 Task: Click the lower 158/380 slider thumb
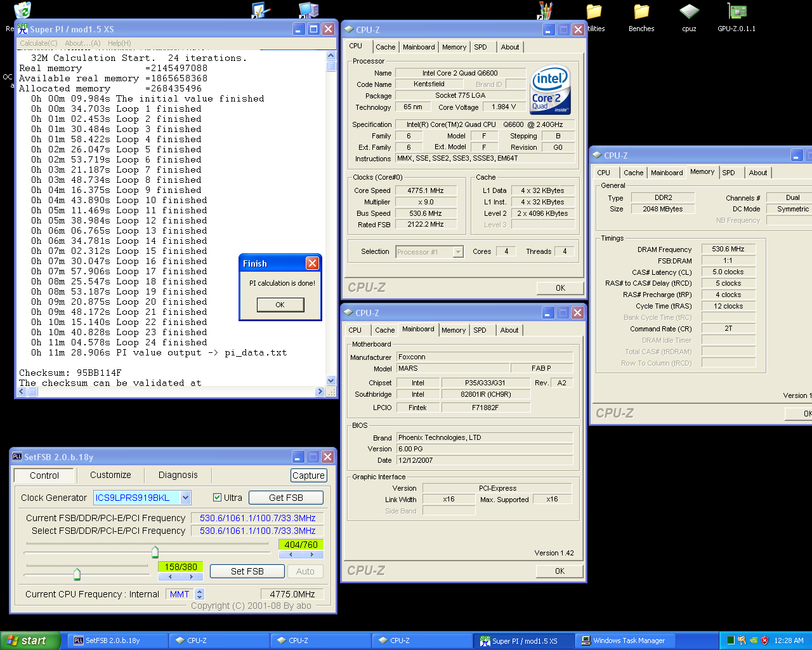tap(77, 574)
